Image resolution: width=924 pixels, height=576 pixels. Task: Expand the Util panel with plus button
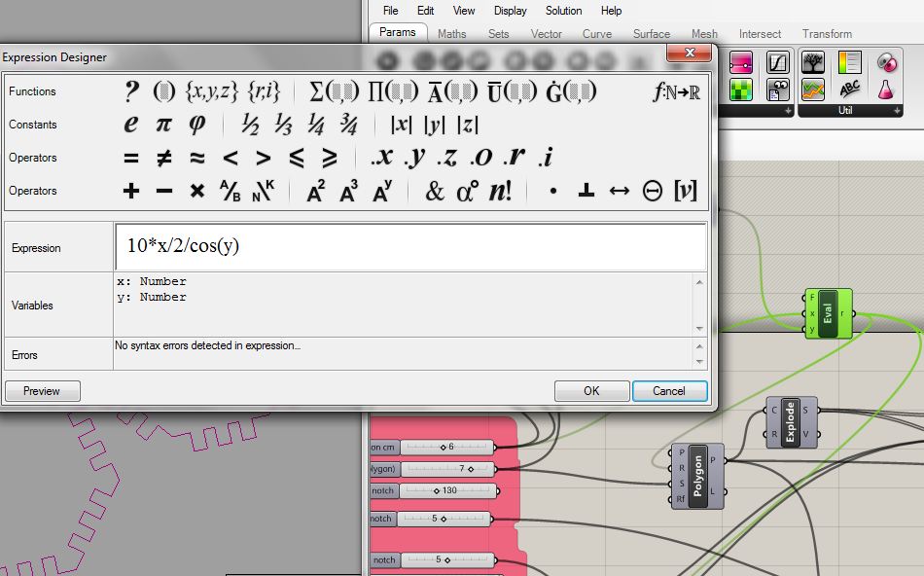[897, 110]
